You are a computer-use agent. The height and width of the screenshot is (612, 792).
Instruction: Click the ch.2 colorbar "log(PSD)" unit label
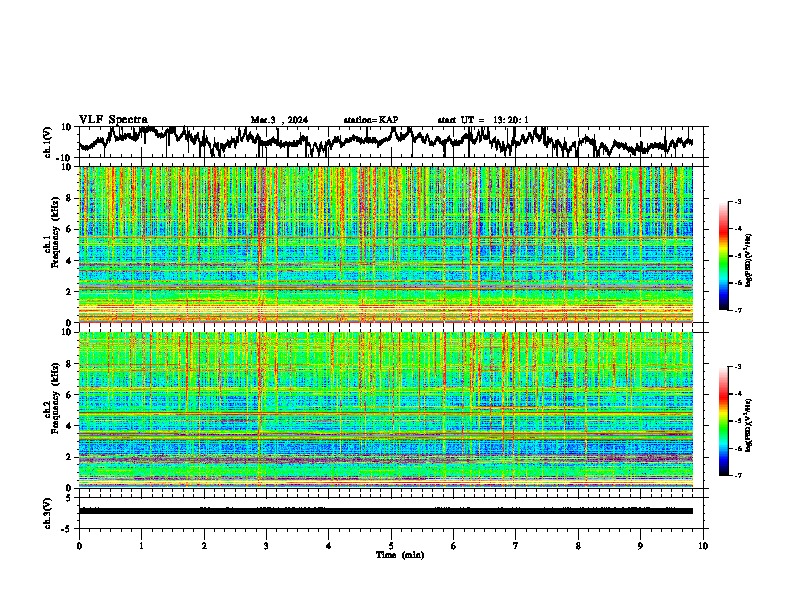coord(749,426)
